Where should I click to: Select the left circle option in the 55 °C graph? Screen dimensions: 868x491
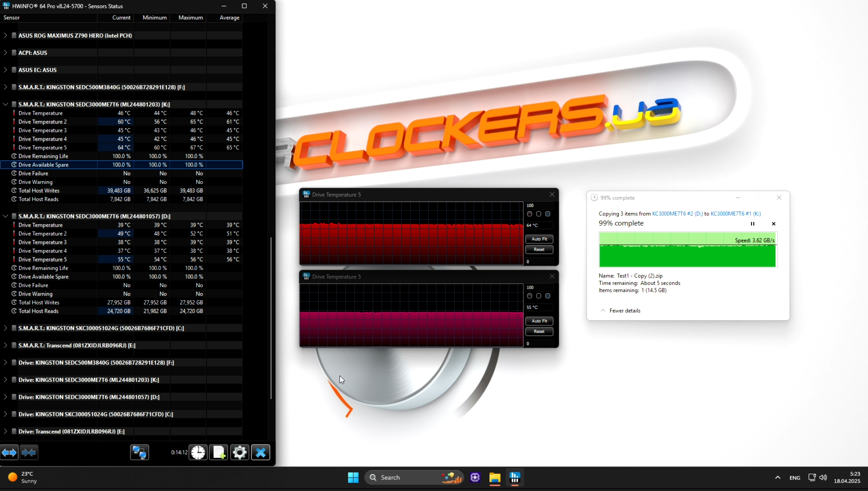[529, 296]
